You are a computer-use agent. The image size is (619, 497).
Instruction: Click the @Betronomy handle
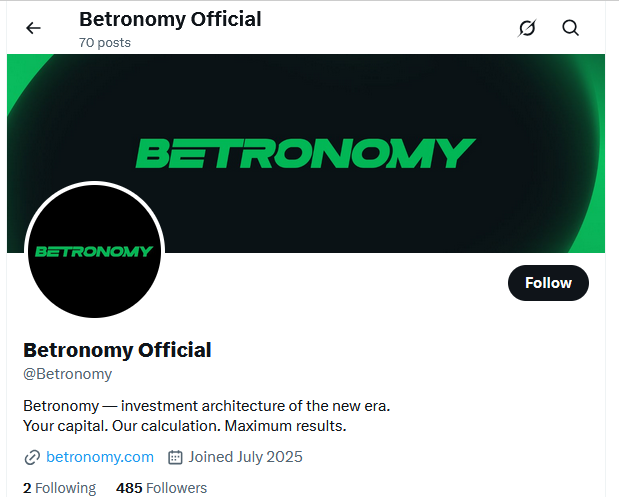click(x=67, y=374)
